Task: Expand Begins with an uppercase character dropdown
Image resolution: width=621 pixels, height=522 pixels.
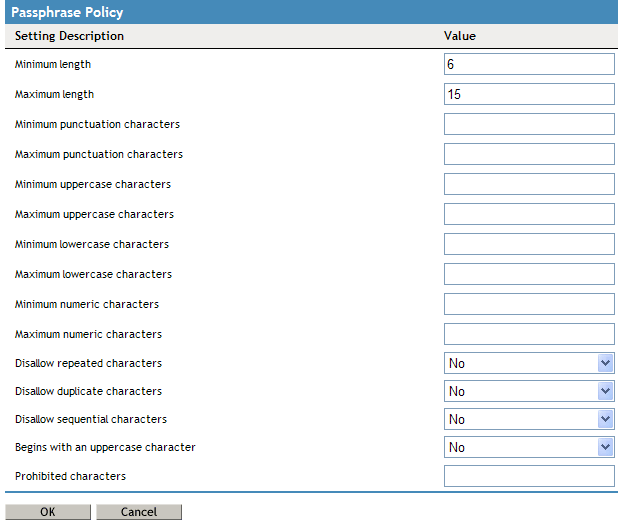Action: click(x=529, y=447)
